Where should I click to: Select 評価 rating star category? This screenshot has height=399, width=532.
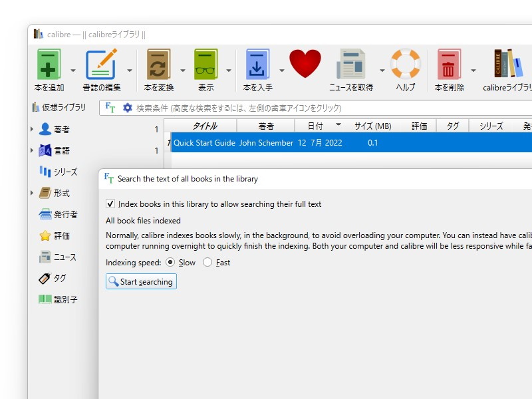[x=55, y=235]
